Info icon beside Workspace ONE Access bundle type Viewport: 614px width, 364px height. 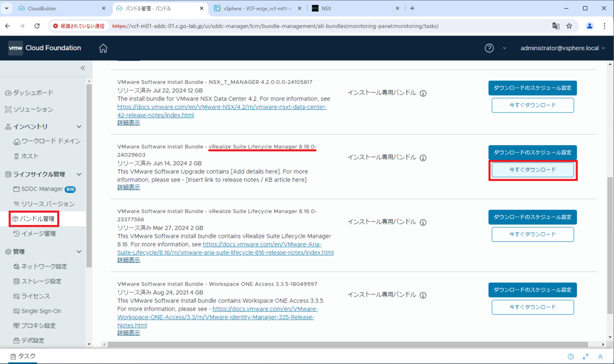tap(423, 295)
